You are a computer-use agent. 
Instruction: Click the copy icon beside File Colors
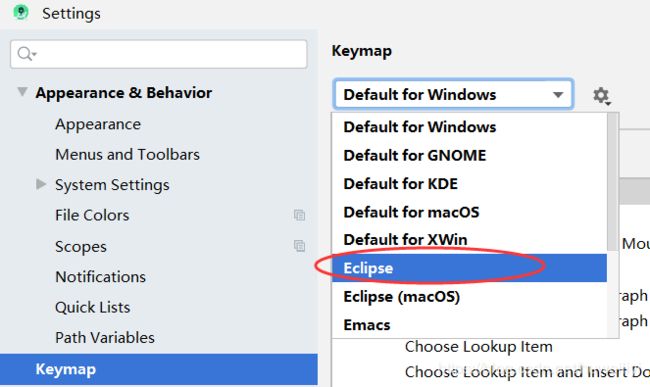click(299, 215)
